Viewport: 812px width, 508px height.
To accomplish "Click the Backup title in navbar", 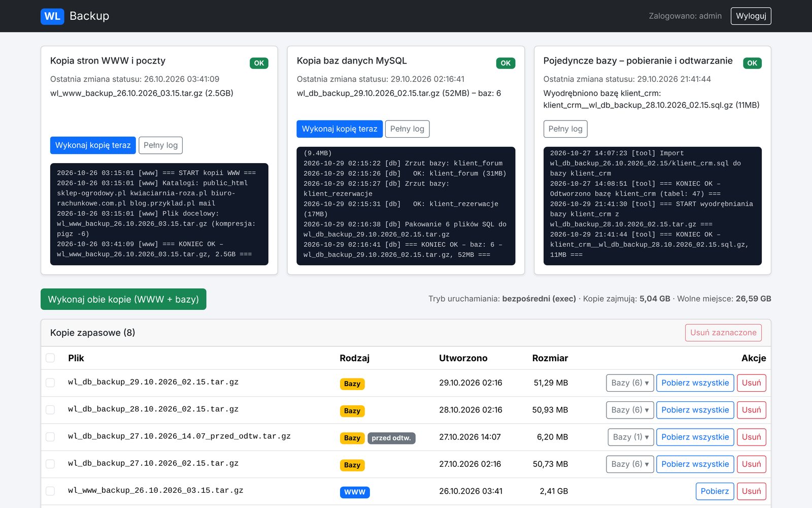I will 89,16.
